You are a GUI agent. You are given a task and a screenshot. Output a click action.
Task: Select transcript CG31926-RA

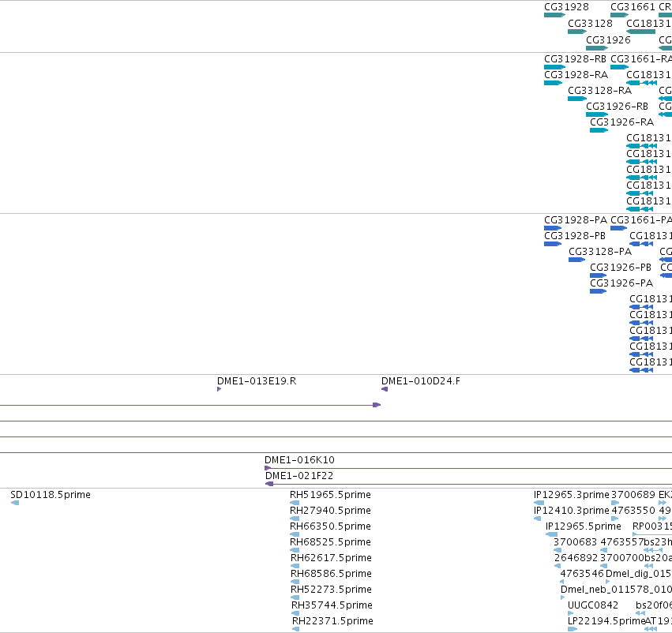click(x=599, y=130)
